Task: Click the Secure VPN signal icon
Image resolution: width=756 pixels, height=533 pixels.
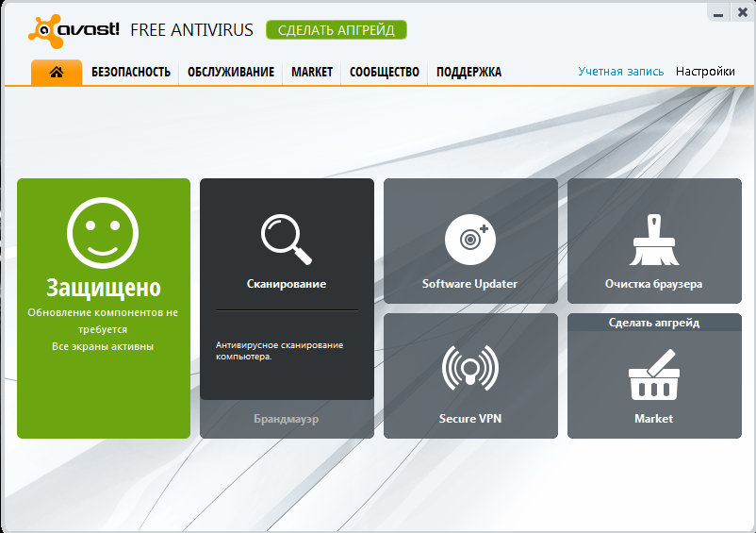Action: point(470,368)
